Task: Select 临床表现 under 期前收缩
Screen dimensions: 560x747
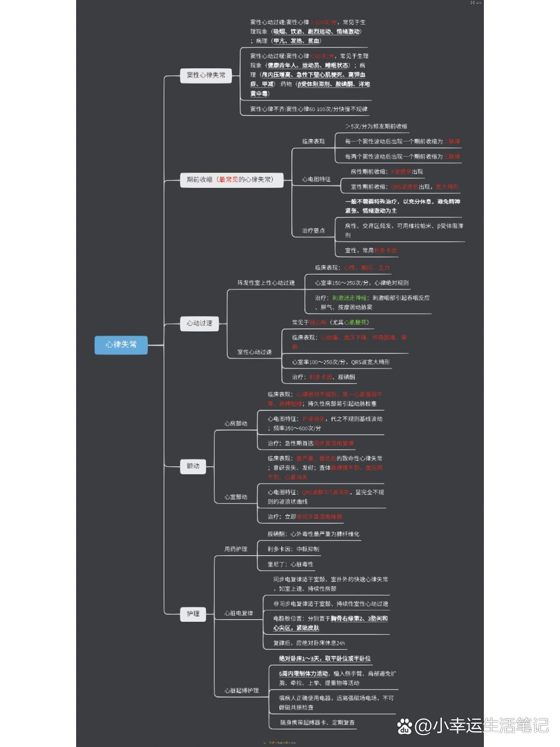Action: 313,141
